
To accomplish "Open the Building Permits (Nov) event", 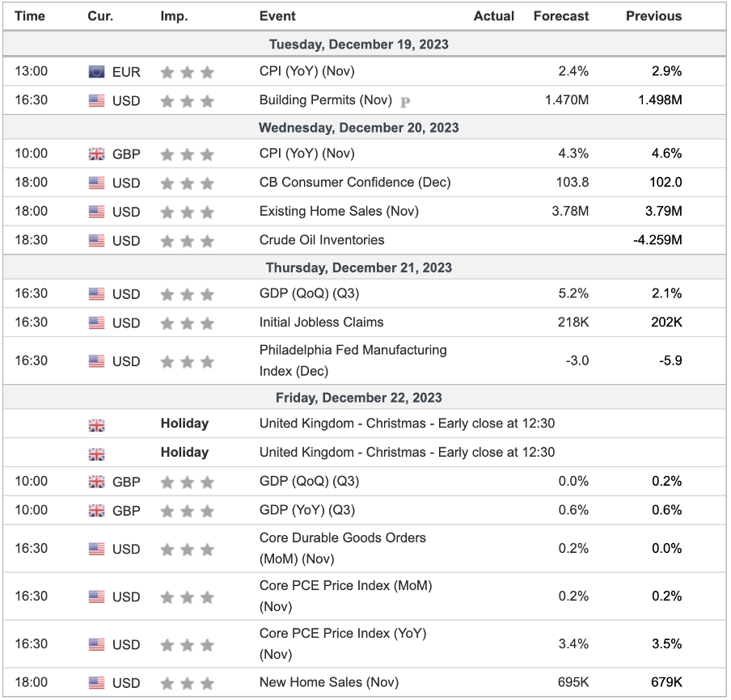I will pyautogui.click(x=325, y=100).
